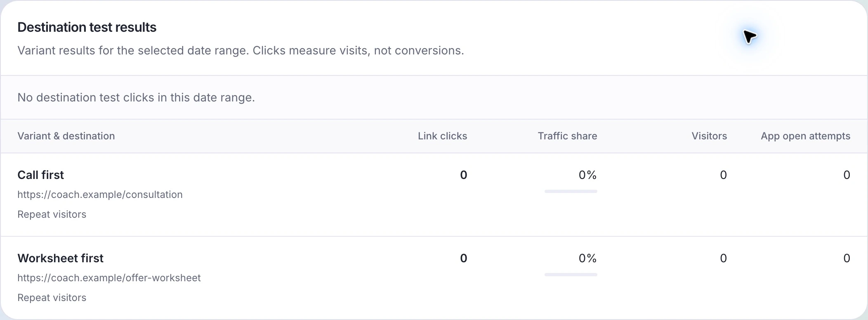Image resolution: width=868 pixels, height=320 pixels.
Task: Click the Call first visitors count
Action: [x=723, y=175]
